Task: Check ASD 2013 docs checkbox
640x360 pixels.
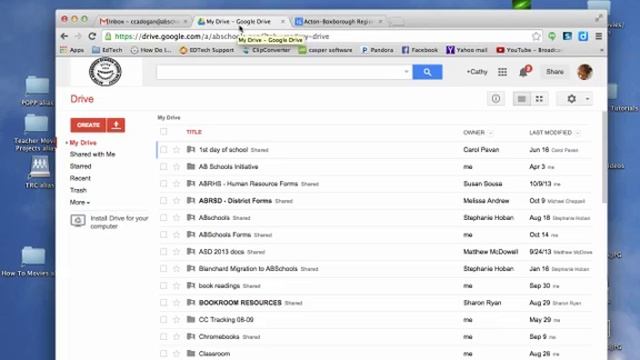Action: (x=163, y=252)
